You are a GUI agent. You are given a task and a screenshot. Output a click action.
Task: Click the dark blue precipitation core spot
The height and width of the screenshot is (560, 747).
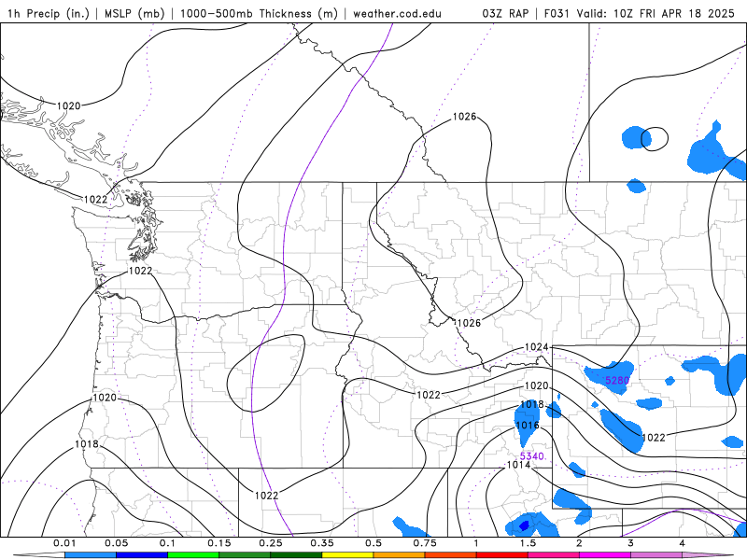click(x=524, y=525)
